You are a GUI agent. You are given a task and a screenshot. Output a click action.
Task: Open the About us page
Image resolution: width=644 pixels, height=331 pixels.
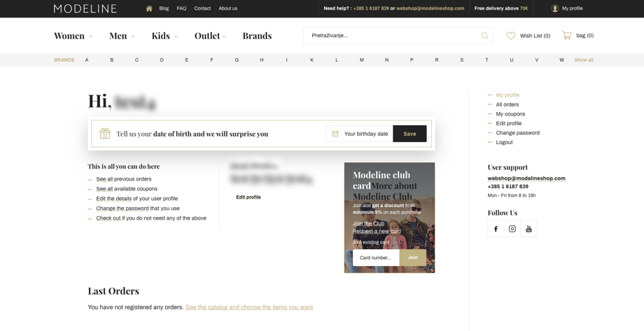pyautogui.click(x=228, y=8)
